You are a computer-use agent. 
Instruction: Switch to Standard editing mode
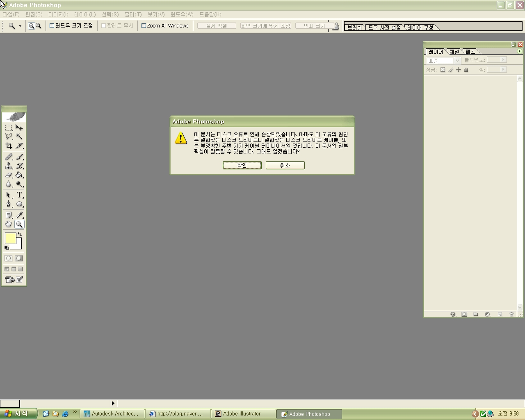click(x=9, y=258)
